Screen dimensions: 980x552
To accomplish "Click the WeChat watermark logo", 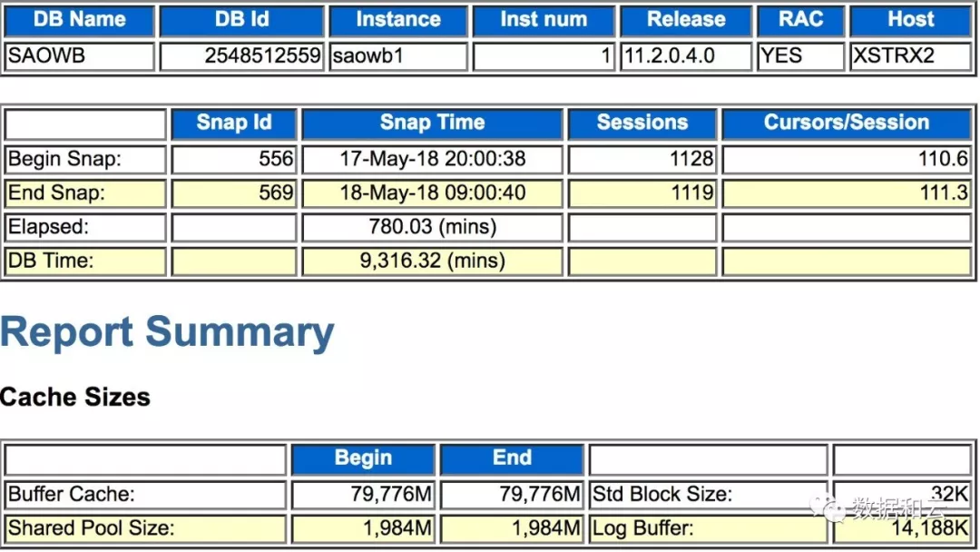I will pos(828,508).
